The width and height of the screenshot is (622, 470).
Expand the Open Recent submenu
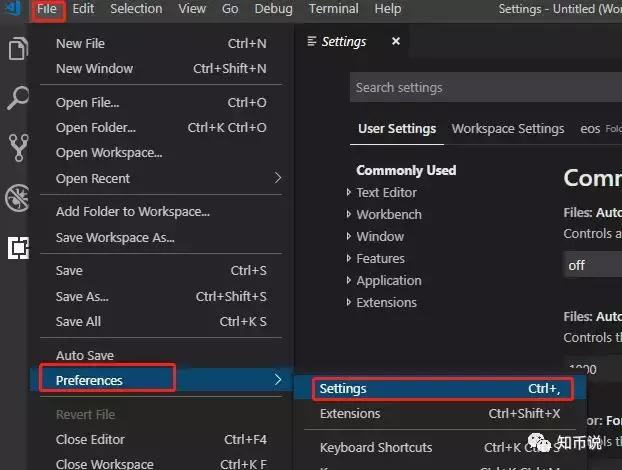(161, 178)
